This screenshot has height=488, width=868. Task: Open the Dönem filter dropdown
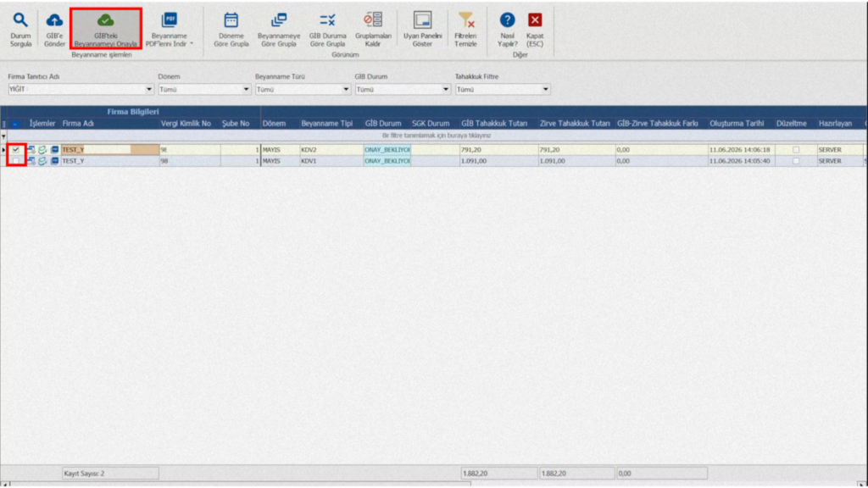tap(247, 89)
